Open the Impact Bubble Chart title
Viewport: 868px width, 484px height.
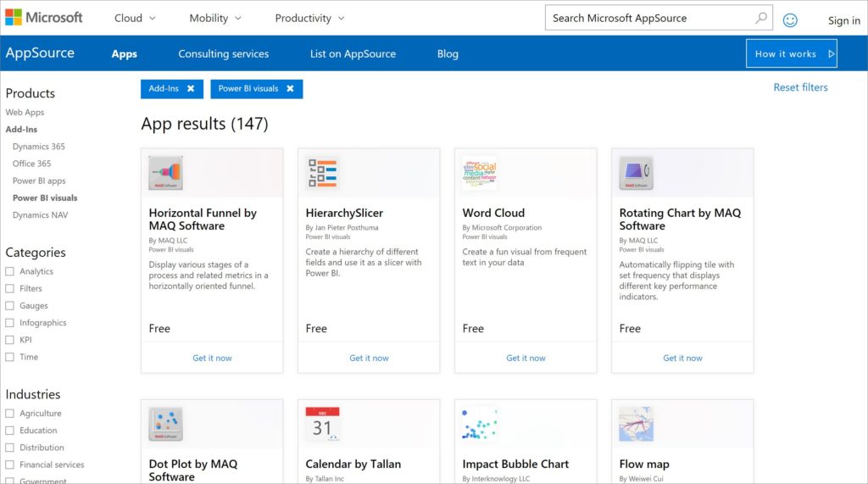point(515,464)
